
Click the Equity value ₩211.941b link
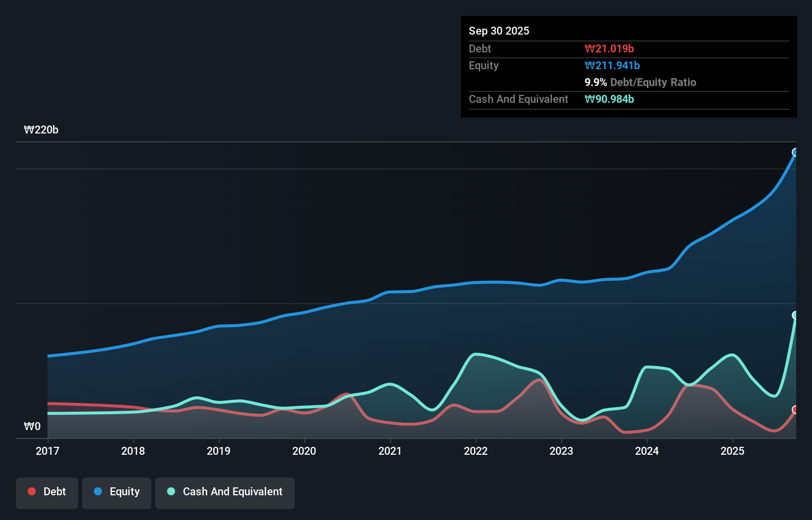click(x=612, y=65)
